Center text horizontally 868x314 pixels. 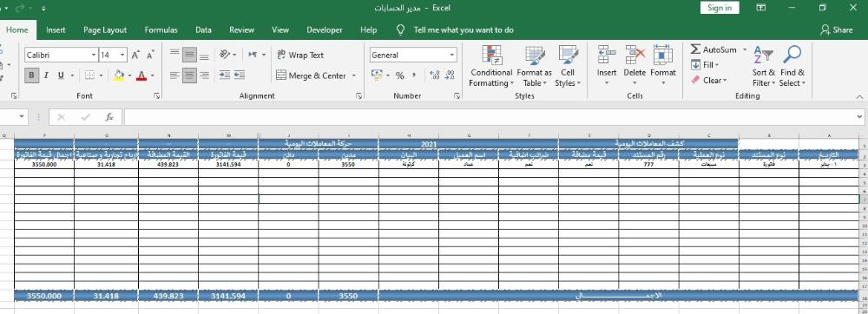pos(190,75)
